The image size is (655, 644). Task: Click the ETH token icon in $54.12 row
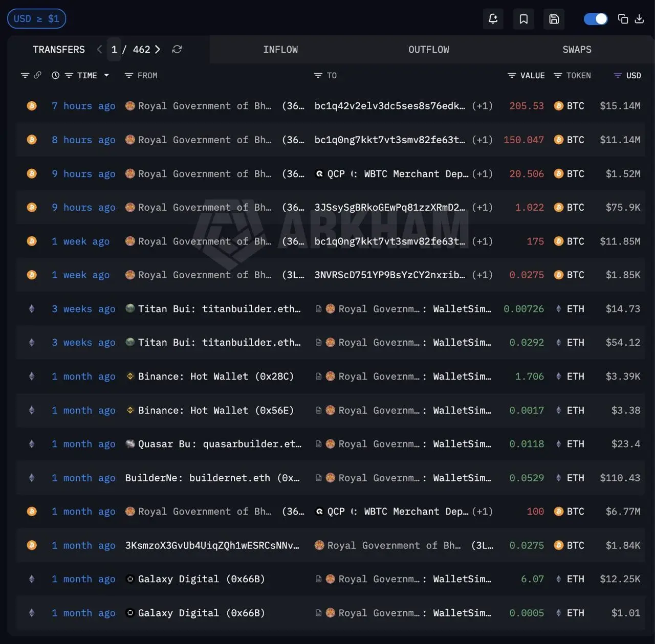559,342
